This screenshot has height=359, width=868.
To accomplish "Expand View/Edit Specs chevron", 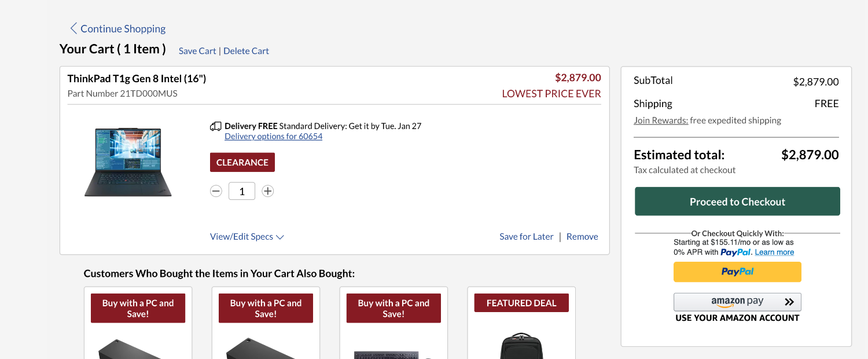I will (x=280, y=237).
